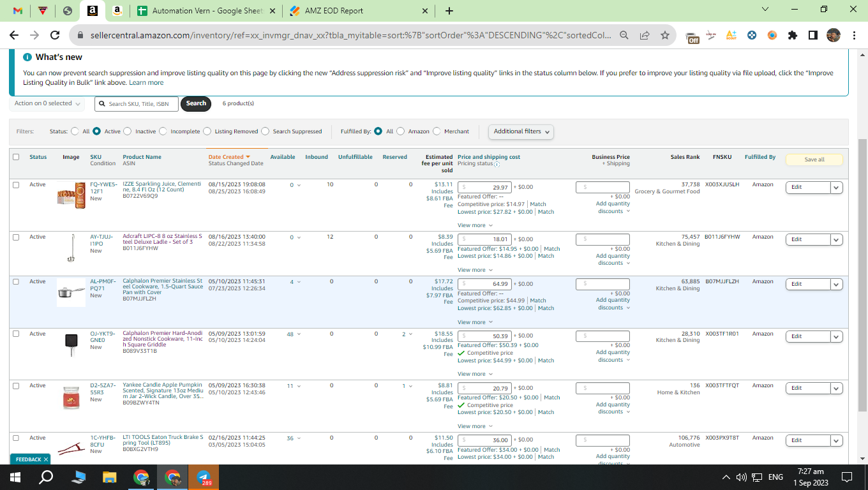The width and height of the screenshot is (868, 490).
Task: Select the Adcraft Ladle row checkbox
Action: click(x=16, y=237)
